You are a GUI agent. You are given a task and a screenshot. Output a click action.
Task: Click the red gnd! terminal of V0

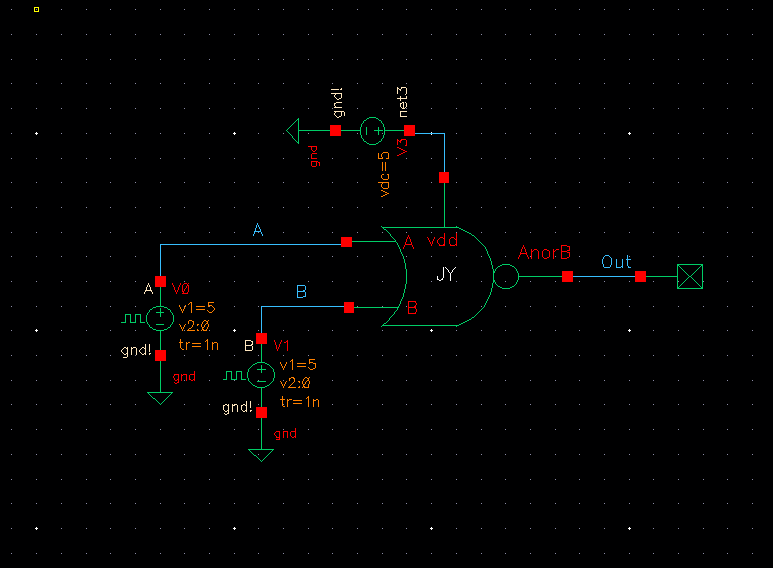point(160,355)
